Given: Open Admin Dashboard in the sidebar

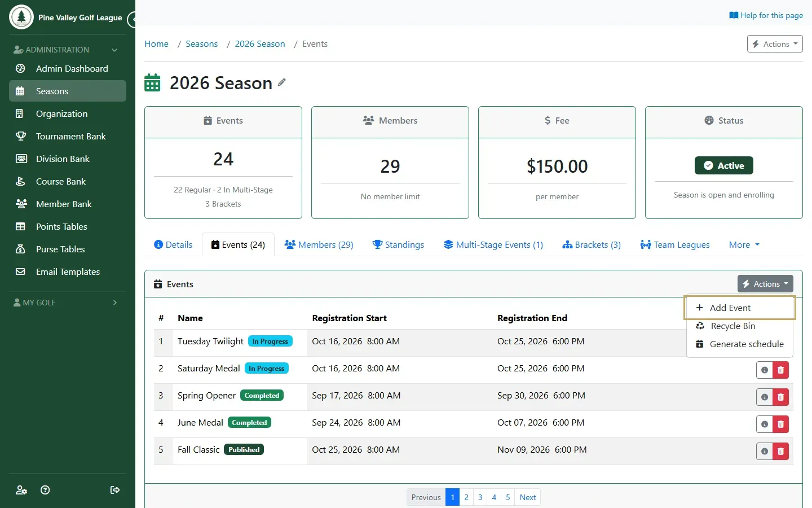Looking at the screenshot, I should click(x=68, y=68).
